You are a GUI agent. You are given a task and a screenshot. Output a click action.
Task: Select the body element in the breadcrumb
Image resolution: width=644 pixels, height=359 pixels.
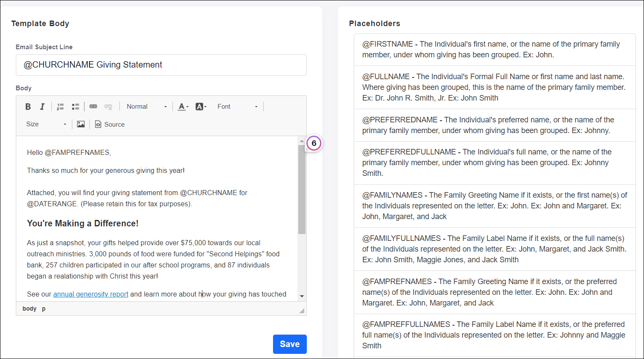(30, 308)
